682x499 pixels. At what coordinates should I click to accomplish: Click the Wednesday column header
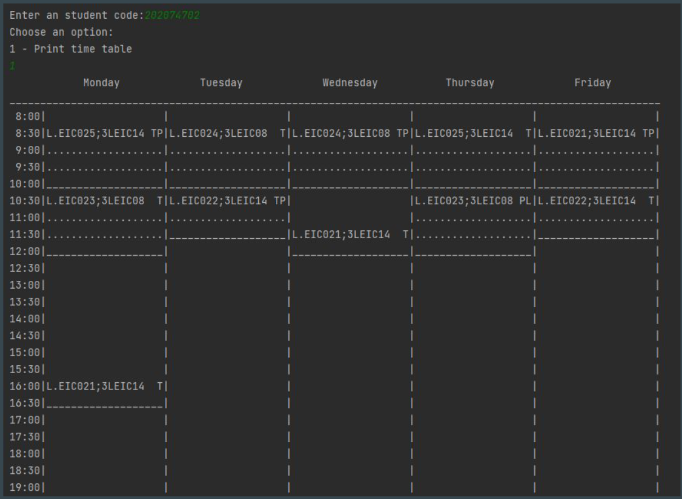350,83
